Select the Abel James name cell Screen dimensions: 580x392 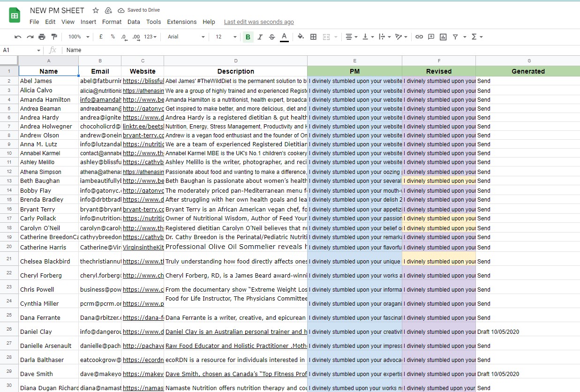click(48, 81)
